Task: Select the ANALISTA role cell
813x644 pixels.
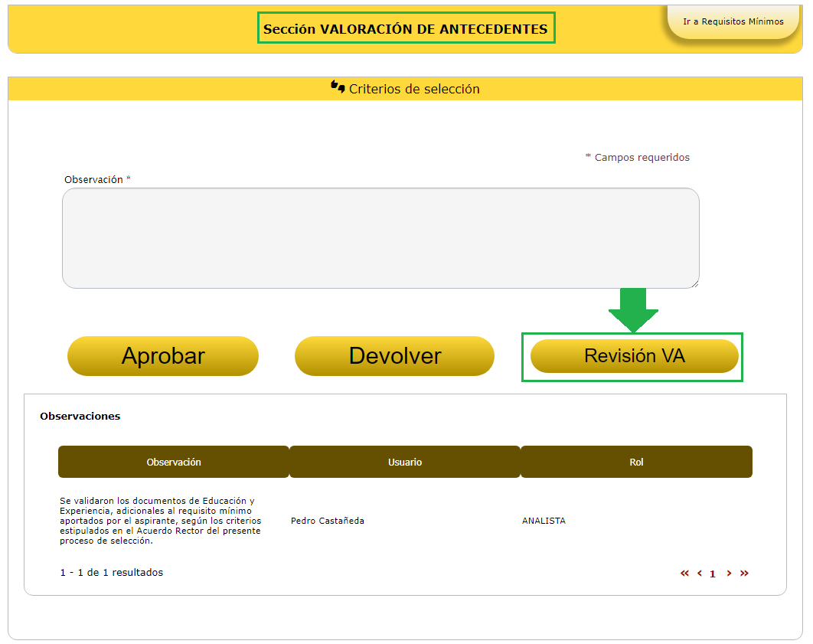Action: (x=544, y=521)
